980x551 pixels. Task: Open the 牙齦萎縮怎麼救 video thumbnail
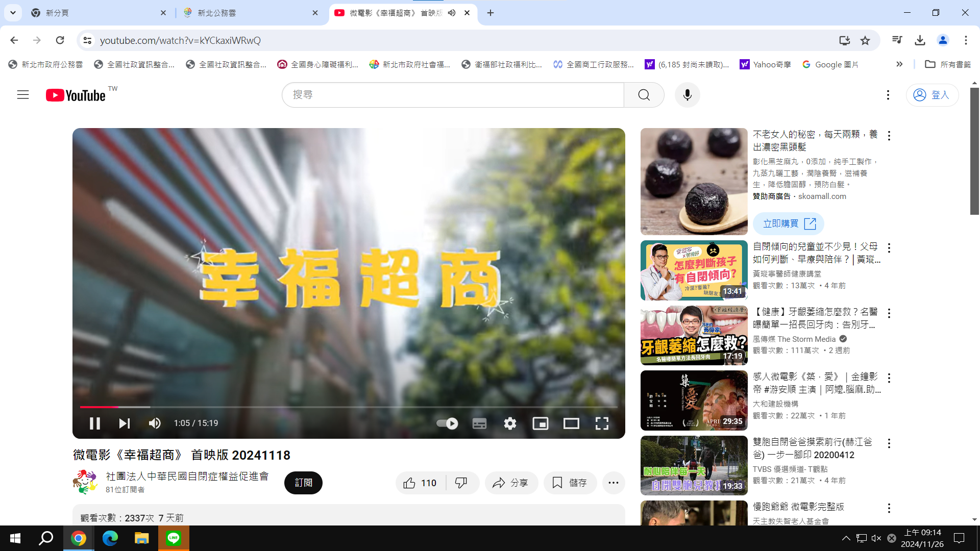[x=694, y=335]
